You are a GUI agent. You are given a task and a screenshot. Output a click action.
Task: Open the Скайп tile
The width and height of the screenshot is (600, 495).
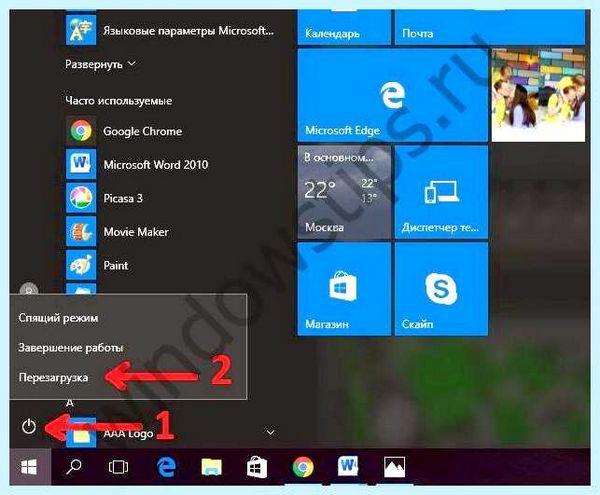coord(441,290)
